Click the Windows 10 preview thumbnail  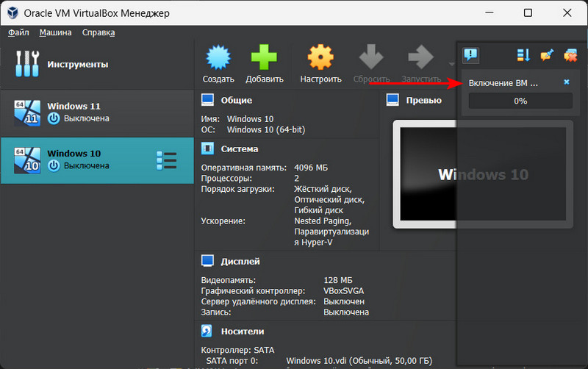pos(483,174)
